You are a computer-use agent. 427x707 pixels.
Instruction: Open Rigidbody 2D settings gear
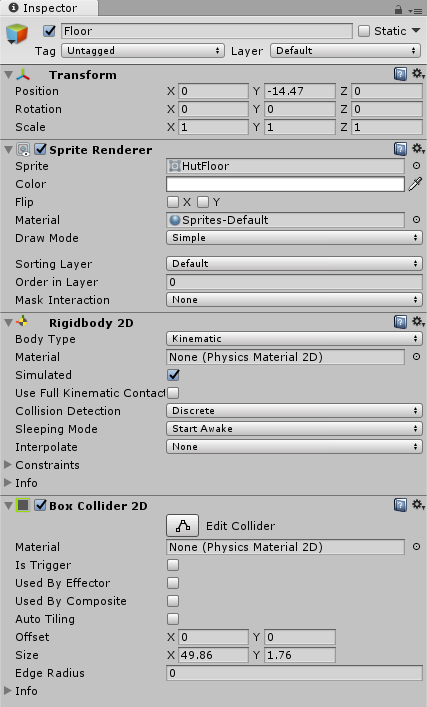[x=418, y=321]
